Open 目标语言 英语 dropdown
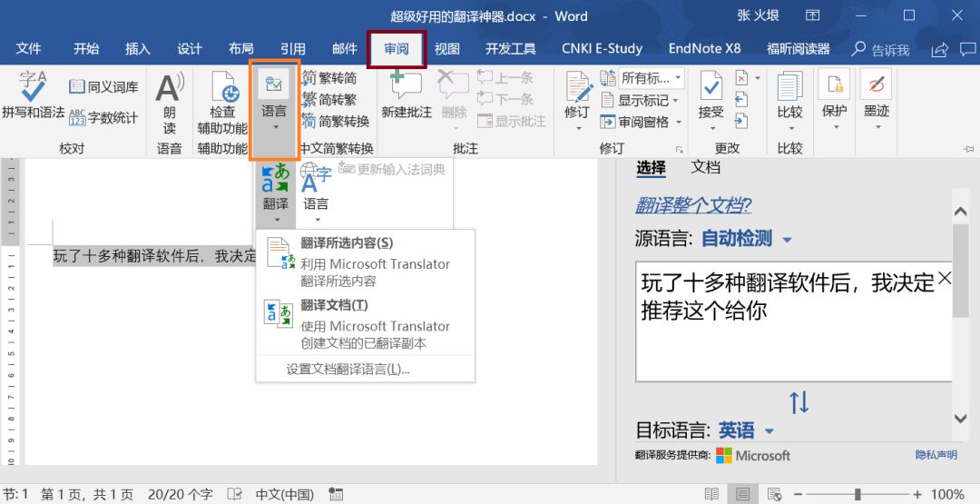Viewport: 980px width, 504px height. [746, 430]
